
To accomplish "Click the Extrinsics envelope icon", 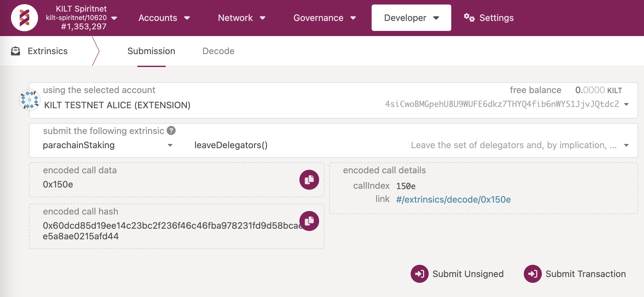I will tap(15, 51).
